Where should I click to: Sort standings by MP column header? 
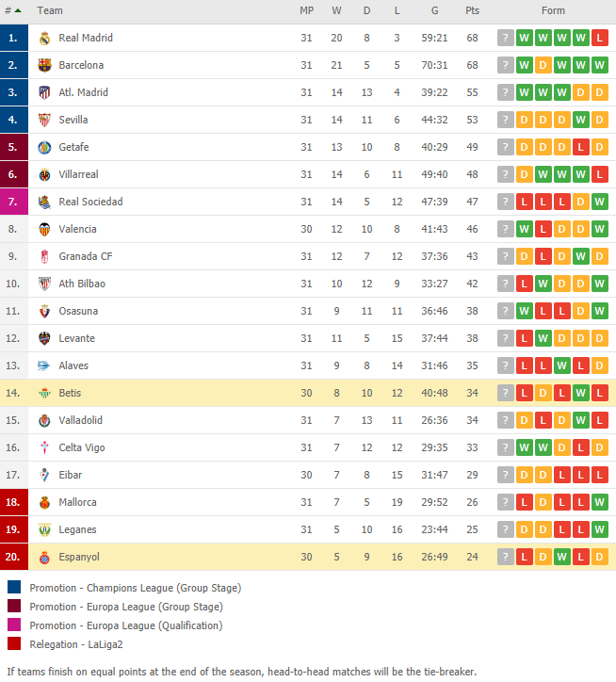(307, 10)
